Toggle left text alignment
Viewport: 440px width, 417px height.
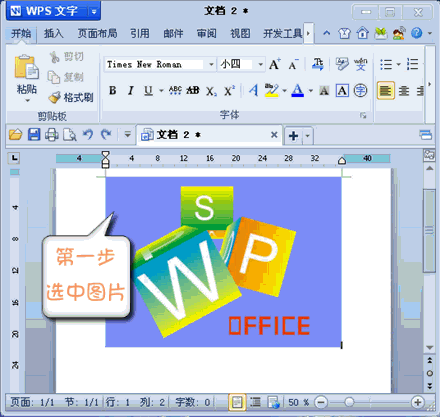[x=386, y=90]
